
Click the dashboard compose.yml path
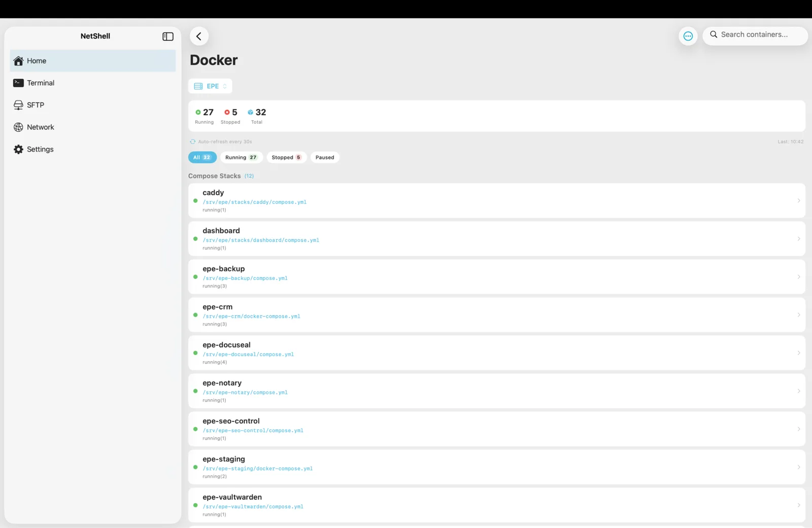pos(261,240)
